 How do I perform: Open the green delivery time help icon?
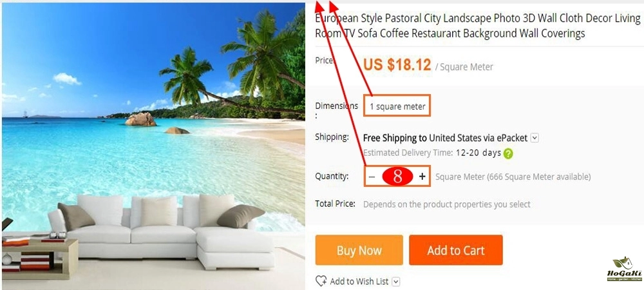(509, 153)
